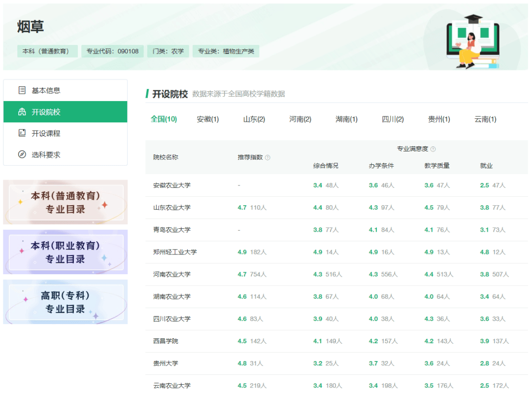Open the 郑州轻工业大学 school link
This screenshot has height=398, width=532.
pos(175,252)
